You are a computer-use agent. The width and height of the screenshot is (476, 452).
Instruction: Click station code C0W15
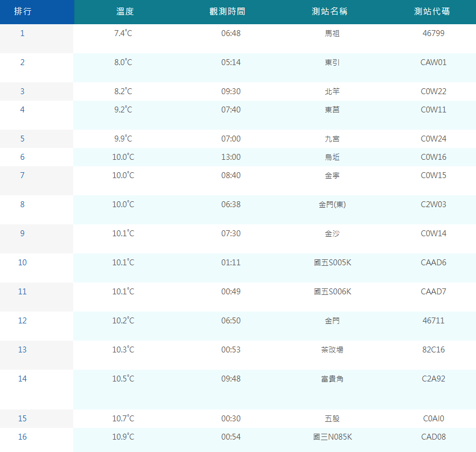[433, 175]
